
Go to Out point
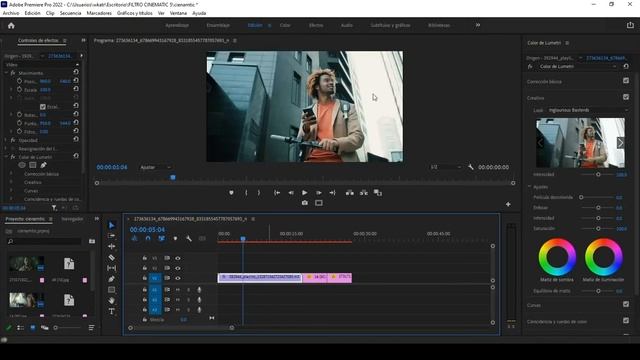(332, 193)
